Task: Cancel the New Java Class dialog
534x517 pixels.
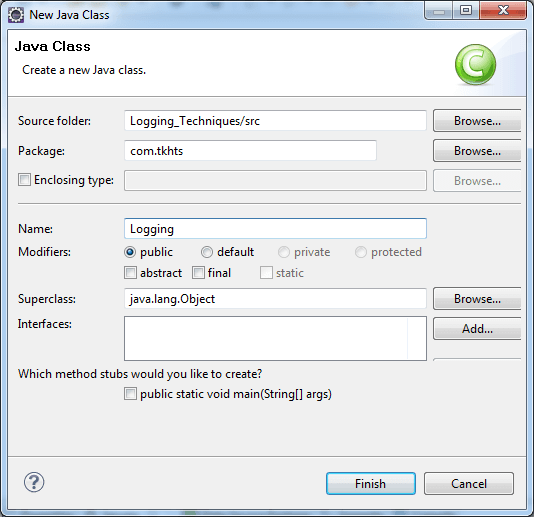Action: click(x=469, y=484)
